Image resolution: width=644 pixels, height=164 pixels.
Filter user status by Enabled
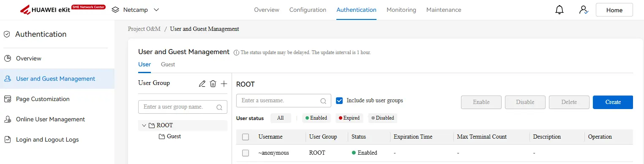coord(317,118)
